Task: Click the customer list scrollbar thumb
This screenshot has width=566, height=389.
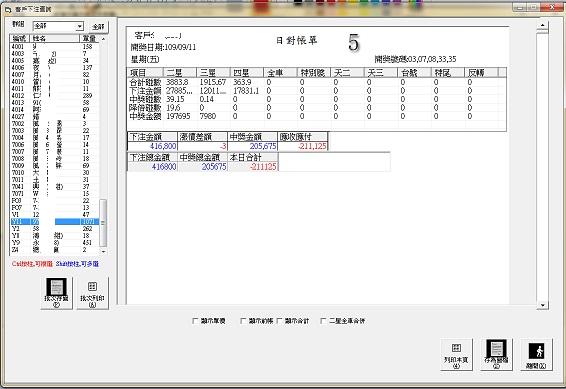Action: (x=103, y=222)
